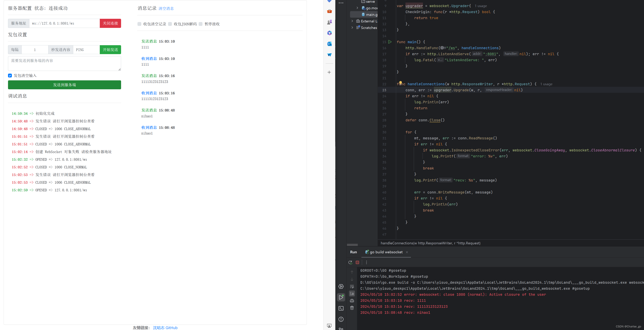This screenshot has width=644, height=330.
Task: Uncheck the 发包清空输入 checkbox
Action: (10, 75)
